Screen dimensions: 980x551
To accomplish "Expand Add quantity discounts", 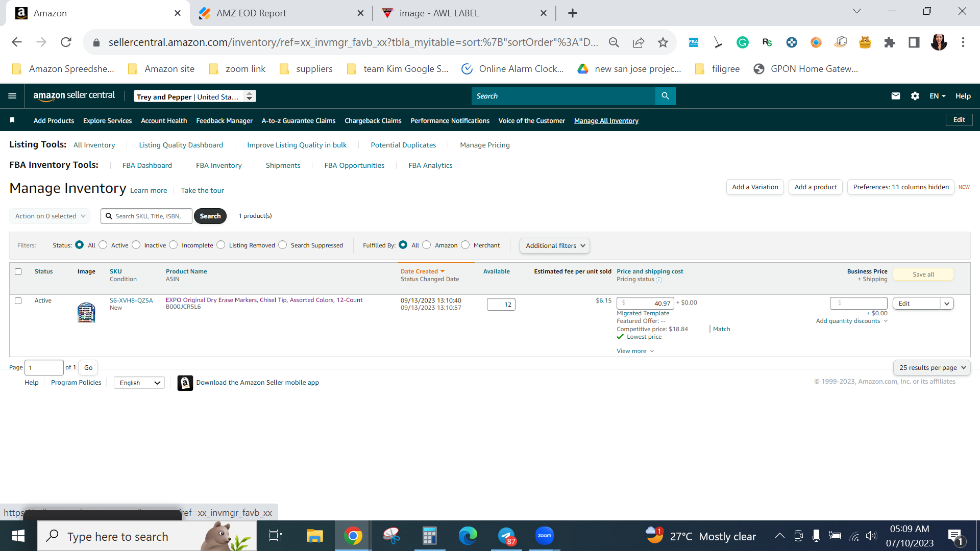I will pos(852,321).
